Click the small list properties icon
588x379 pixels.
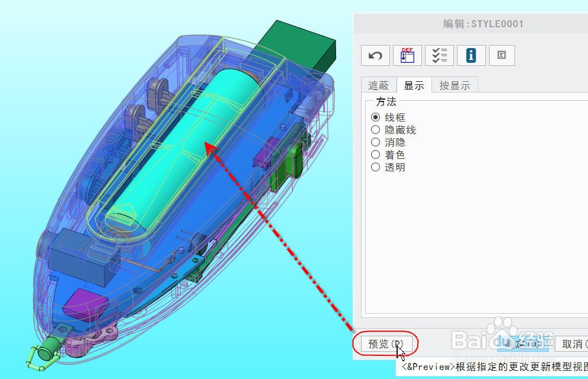pos(501,56)
